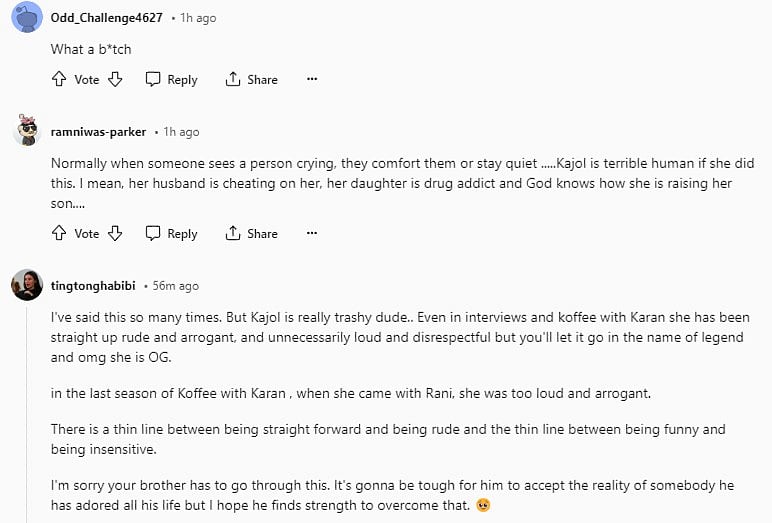The image size is (772, 523).
Task: Upvote ramniwas-parker's comment
Action: coord(59,233)
